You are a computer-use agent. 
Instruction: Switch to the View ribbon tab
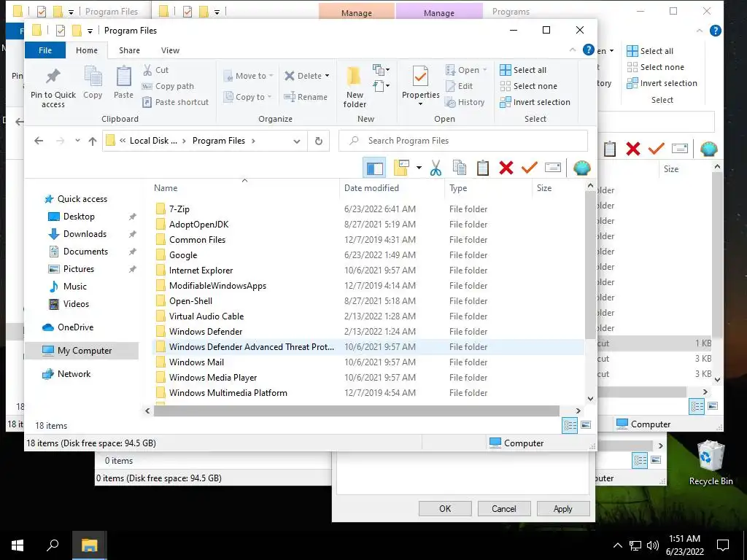[170, 50]
